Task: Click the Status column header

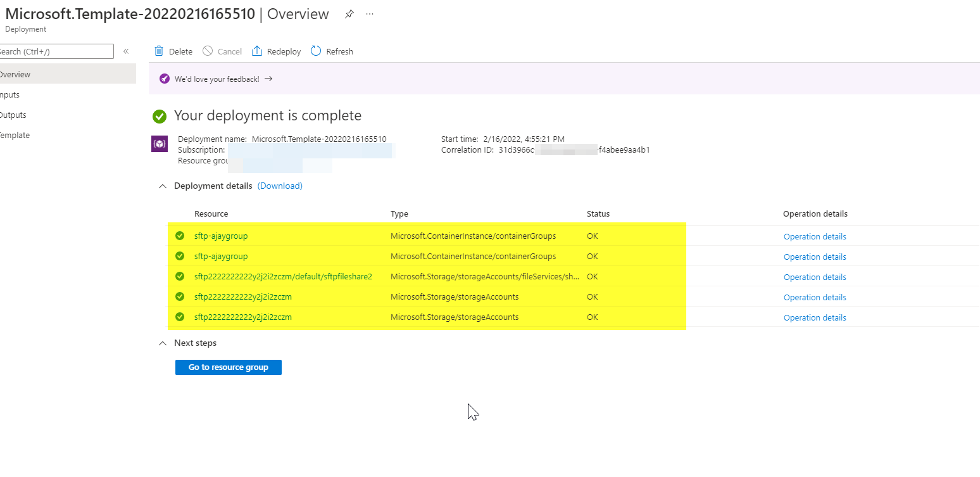Action: [x=598, y=214]
